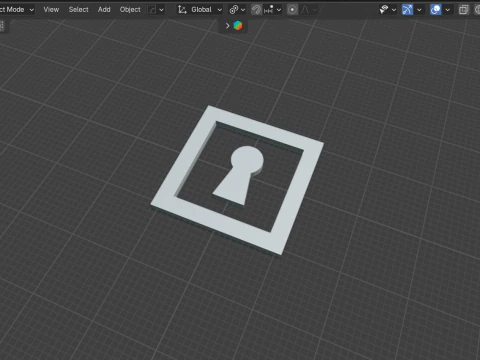Viewport: 480px width, 360px height.
Task: Click the transform pivot point icon
Action: [234, 10]
